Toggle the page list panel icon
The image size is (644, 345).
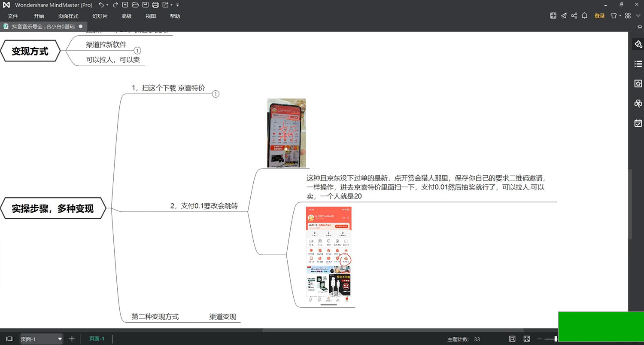10,339
